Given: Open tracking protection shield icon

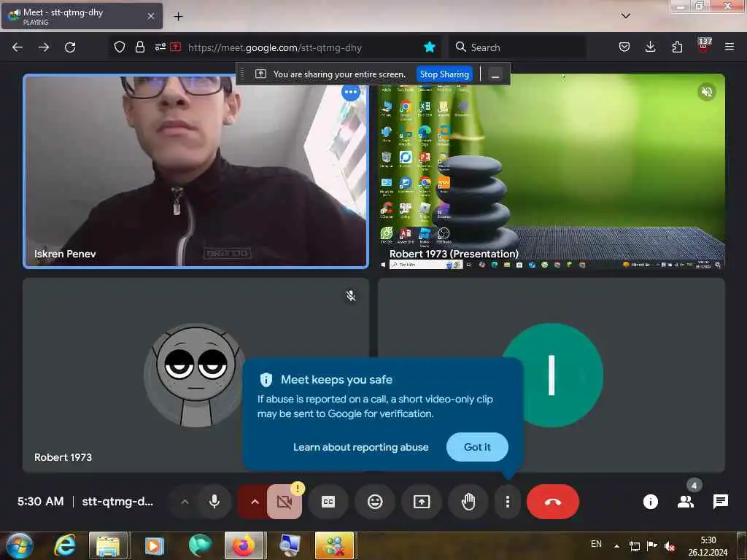Looking at the screenshot, I should [120, 47].
